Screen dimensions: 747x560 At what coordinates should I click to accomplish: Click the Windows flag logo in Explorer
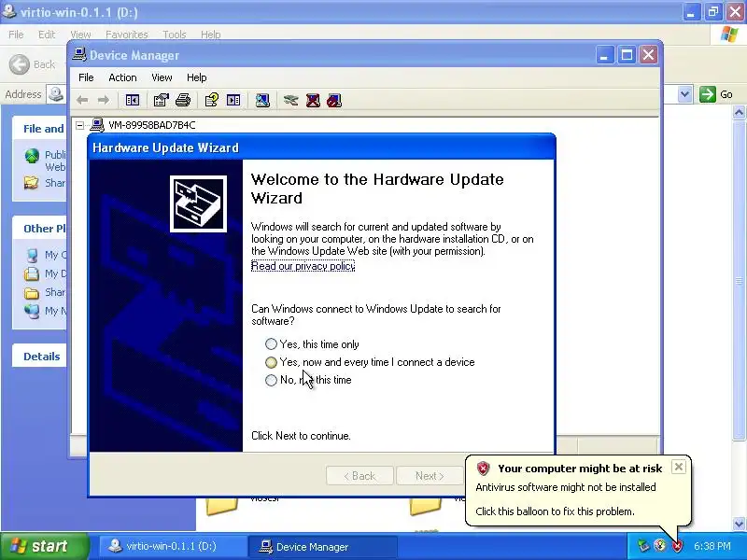tap(729, 35)
